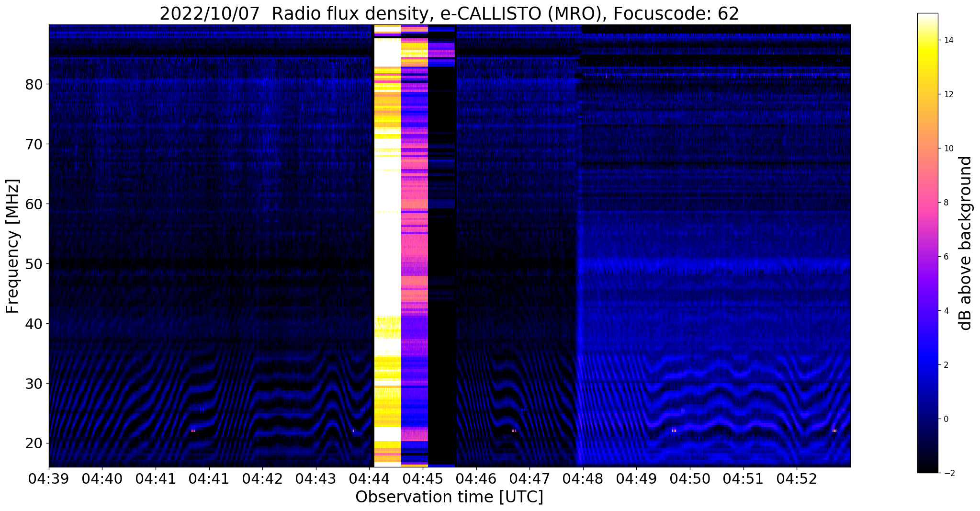The width and height of the screenshot is (980, 511).
Task: Click the 'dB above background' colorbar label
Action: tap(966, 243)
